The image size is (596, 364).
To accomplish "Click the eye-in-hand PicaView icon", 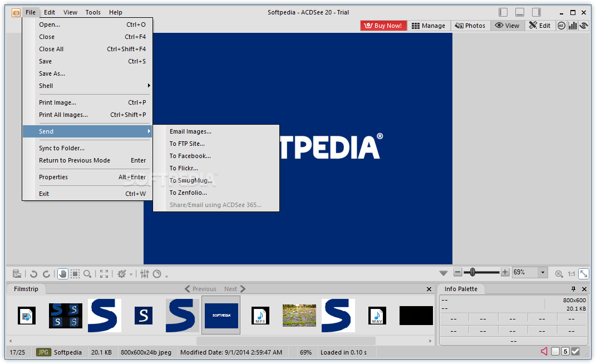I will (584, 26).
